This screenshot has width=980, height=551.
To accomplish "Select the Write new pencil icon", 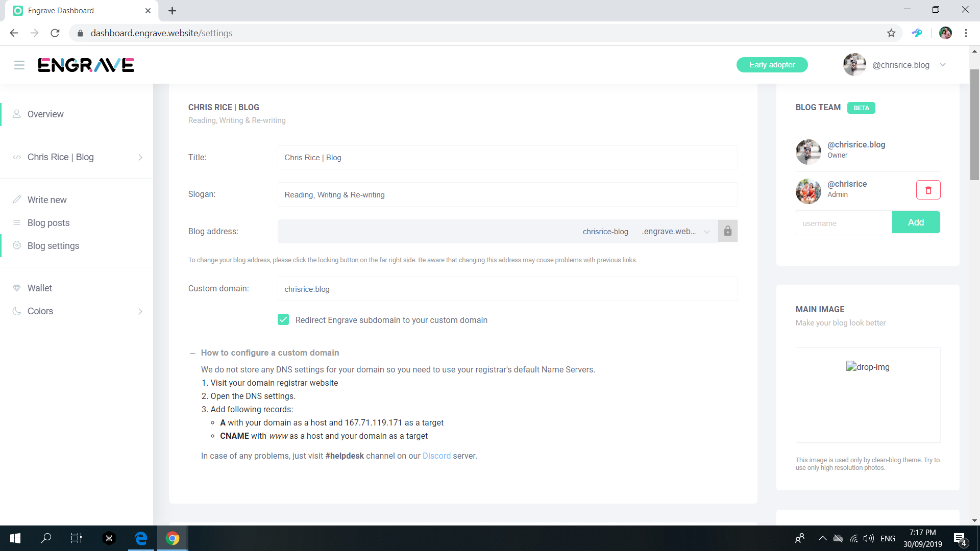I will (x=17, y=199).
